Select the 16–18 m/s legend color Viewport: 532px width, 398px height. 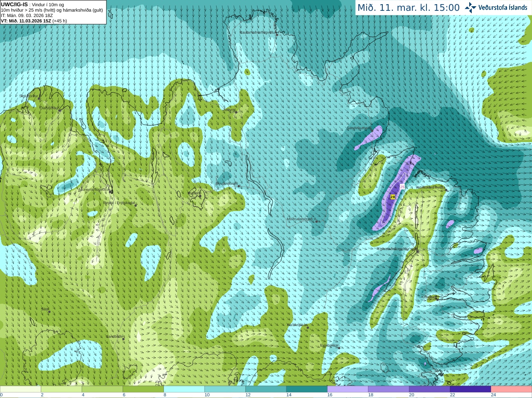pos(348,389)
